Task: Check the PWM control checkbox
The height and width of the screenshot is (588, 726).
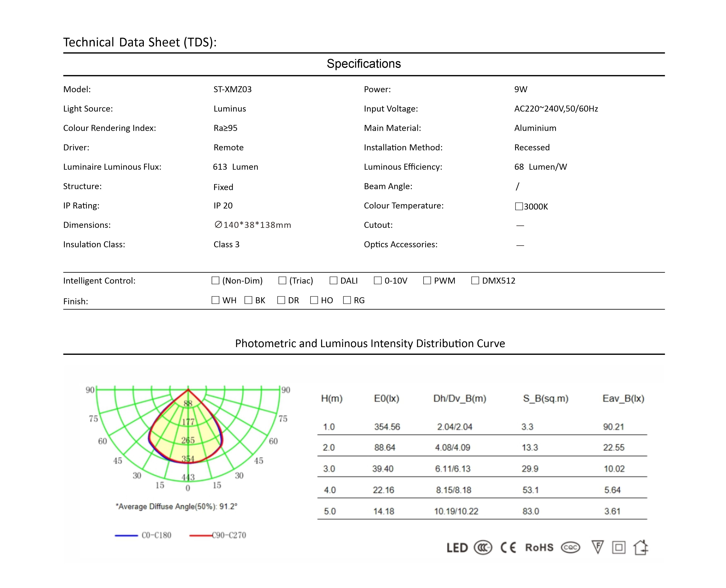Action: point(427,281)
